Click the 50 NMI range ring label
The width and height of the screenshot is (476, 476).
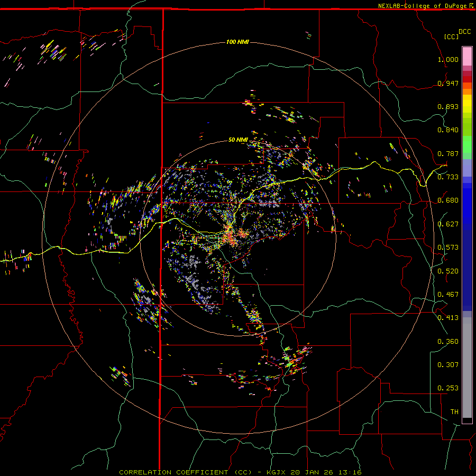238,140
